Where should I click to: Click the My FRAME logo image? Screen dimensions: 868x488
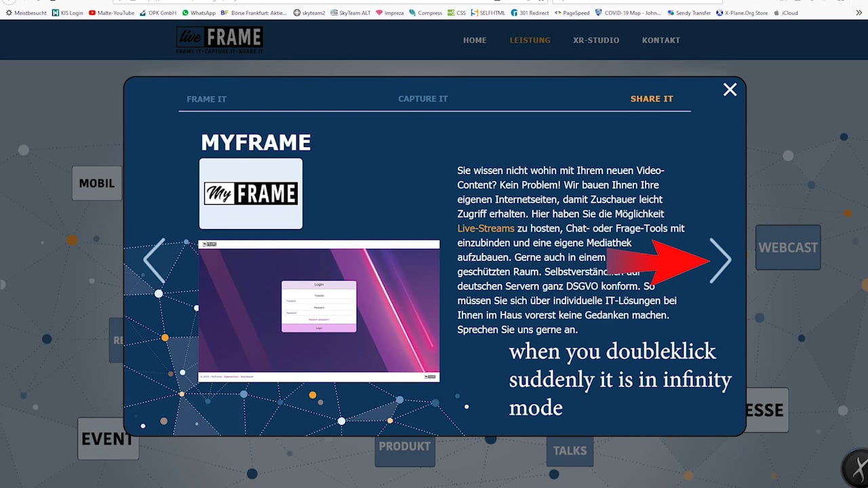click(x=251, y=194)
